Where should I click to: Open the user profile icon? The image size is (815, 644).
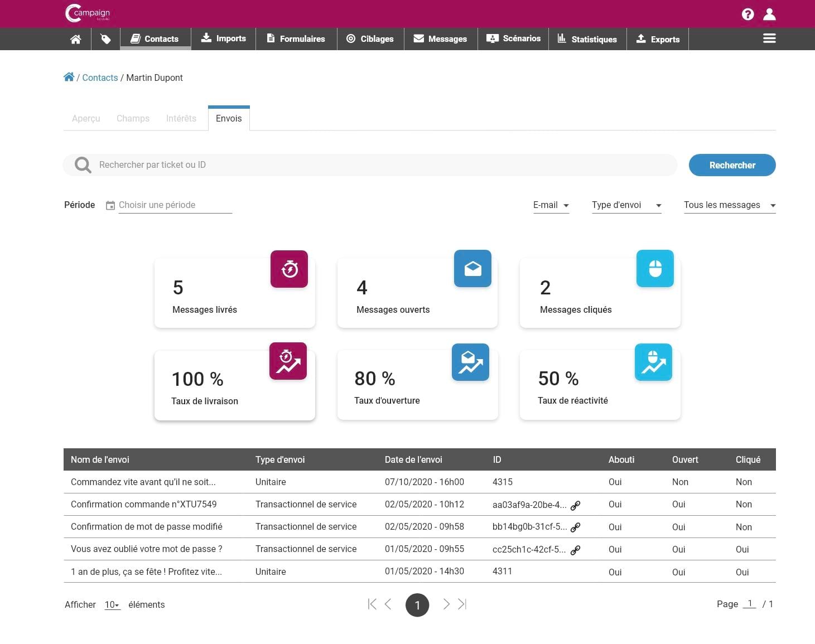tap(769, 14)
